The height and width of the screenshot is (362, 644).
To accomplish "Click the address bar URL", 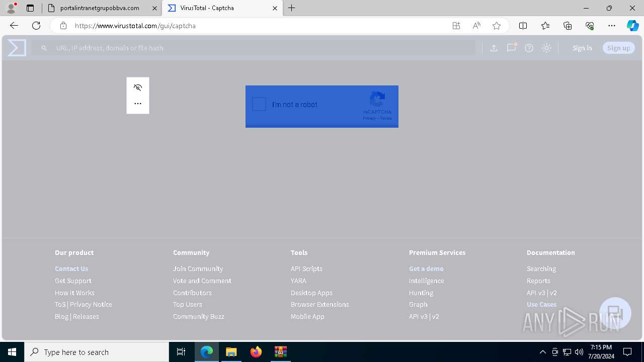I will 135,26.
